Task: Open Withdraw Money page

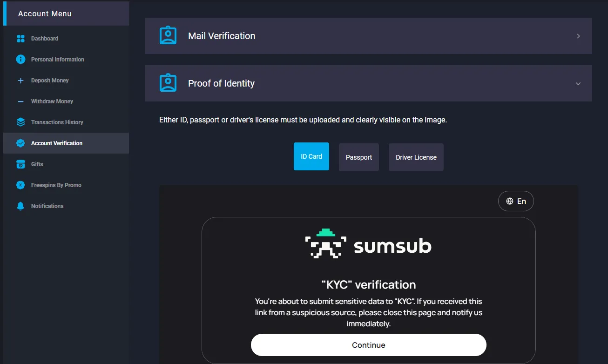Action: [66, 101]
